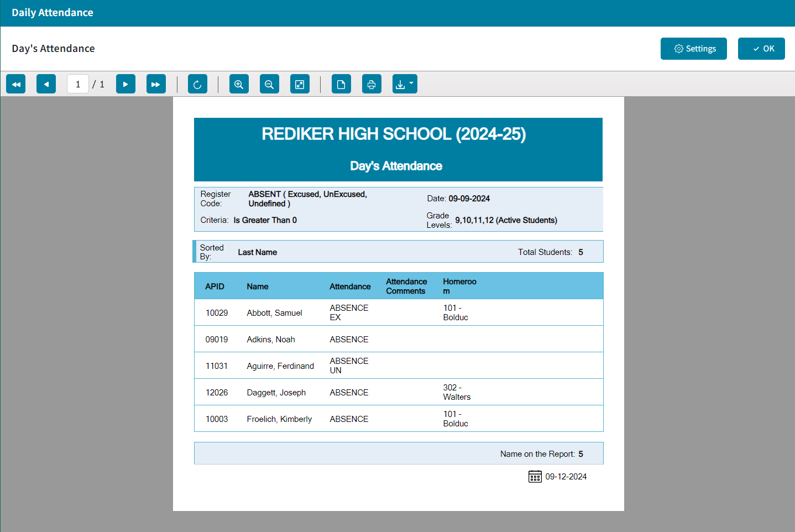The width and height of the screenshot is (795, 532).
Task: Select the Aguirre, Ferdinand name cell
Action: tap(280, 366)
